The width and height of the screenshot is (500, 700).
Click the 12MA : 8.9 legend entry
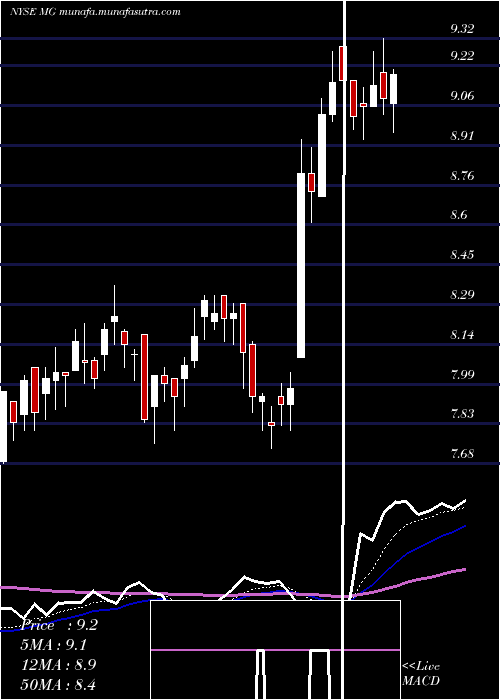tap(58, 665)
